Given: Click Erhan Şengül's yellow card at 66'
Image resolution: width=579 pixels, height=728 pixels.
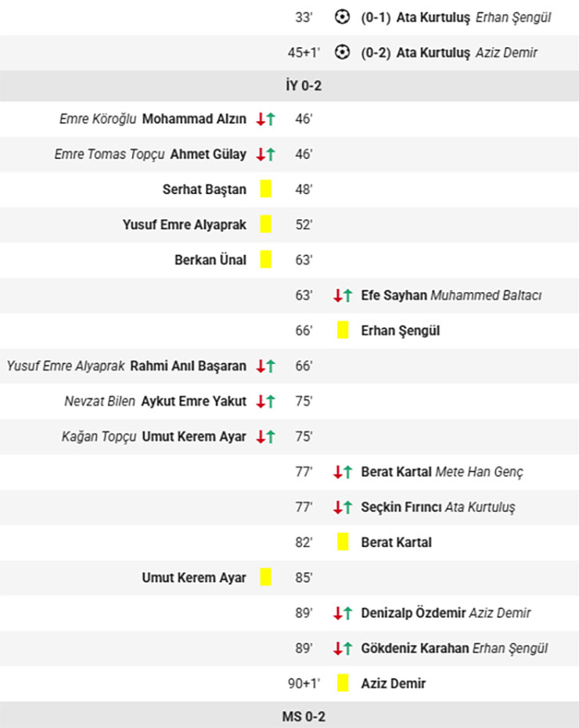Looking at the screenshot, I should pyautogui.click(x=343, y=330).
